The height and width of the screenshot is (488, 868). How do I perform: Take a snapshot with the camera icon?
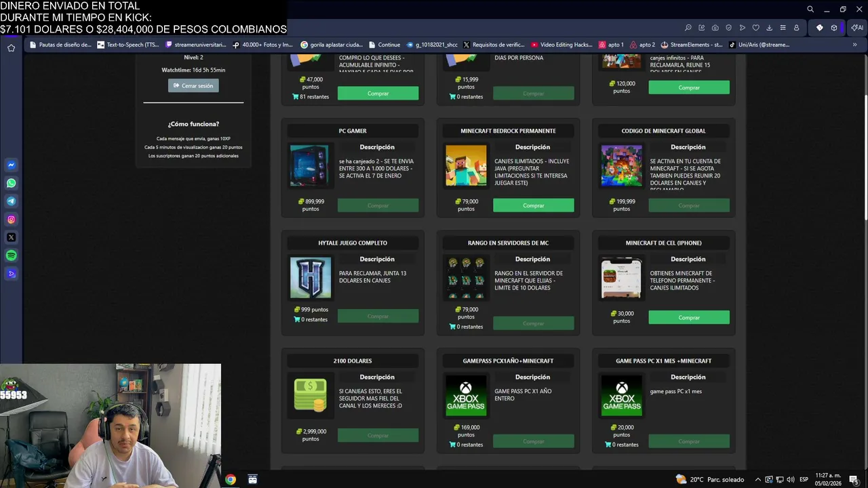click(x=715, y=28)
